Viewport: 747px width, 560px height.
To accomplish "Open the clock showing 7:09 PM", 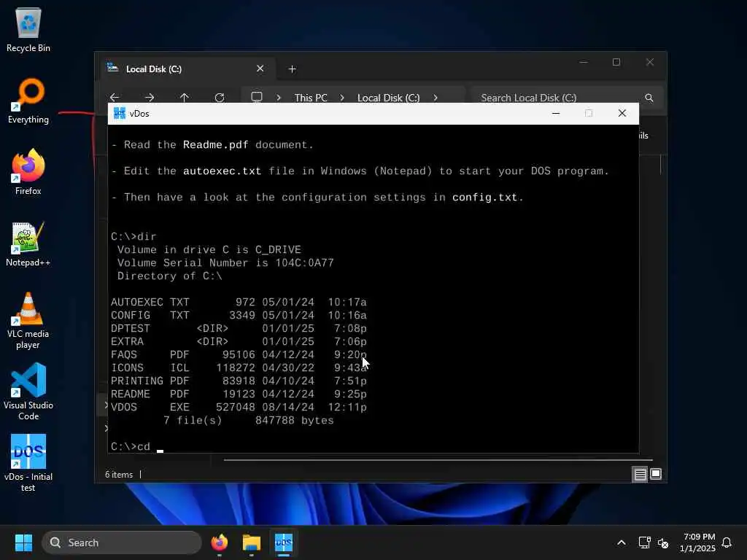I will pyautogui.click(x=698, y=542).
